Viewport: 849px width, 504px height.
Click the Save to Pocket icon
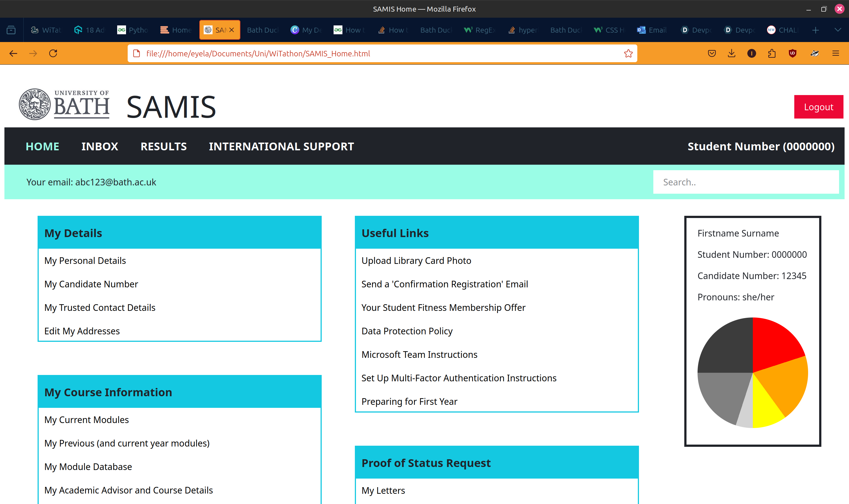click(x=712, y=53)
